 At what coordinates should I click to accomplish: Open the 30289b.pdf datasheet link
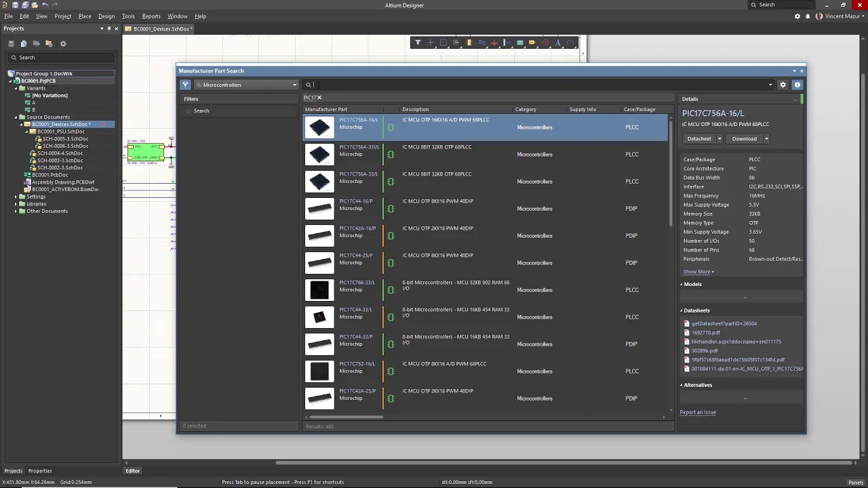(x=704, y=350)
